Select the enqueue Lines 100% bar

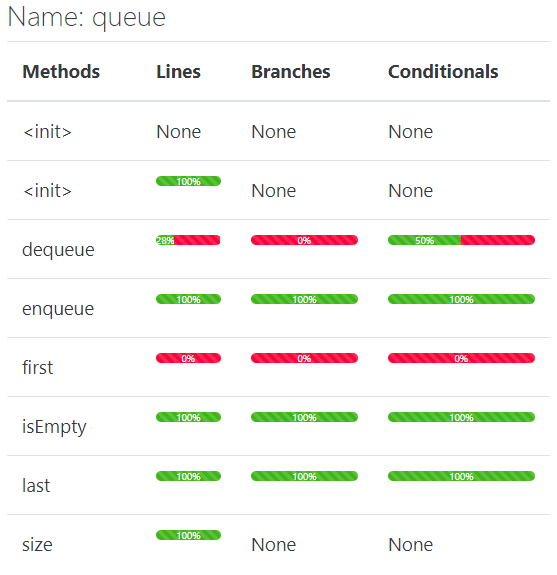point(188,299)
